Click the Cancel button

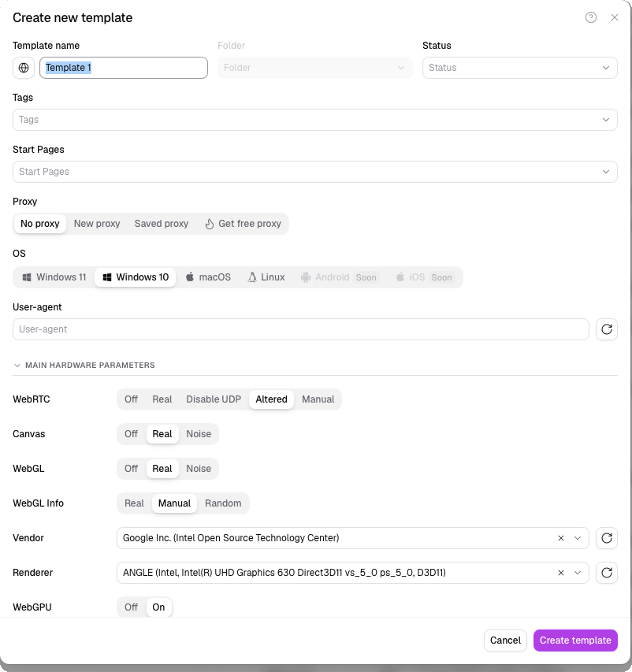point(505,640)
